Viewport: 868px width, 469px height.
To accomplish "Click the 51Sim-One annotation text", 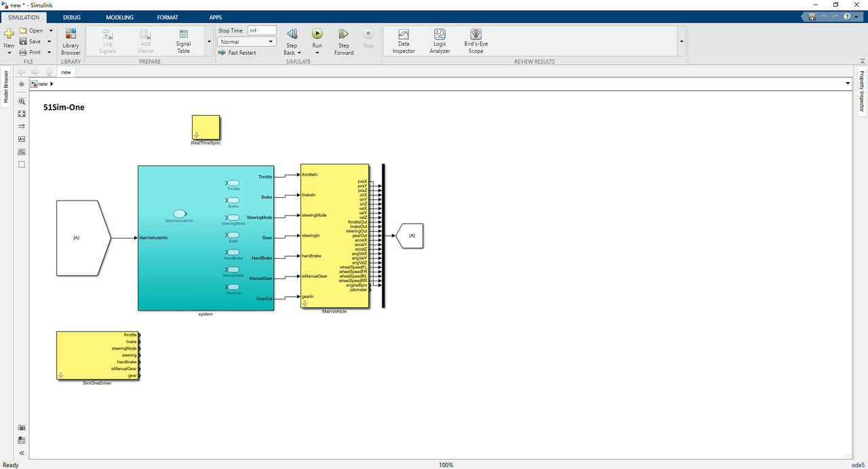I will click(x=64, y=107).
